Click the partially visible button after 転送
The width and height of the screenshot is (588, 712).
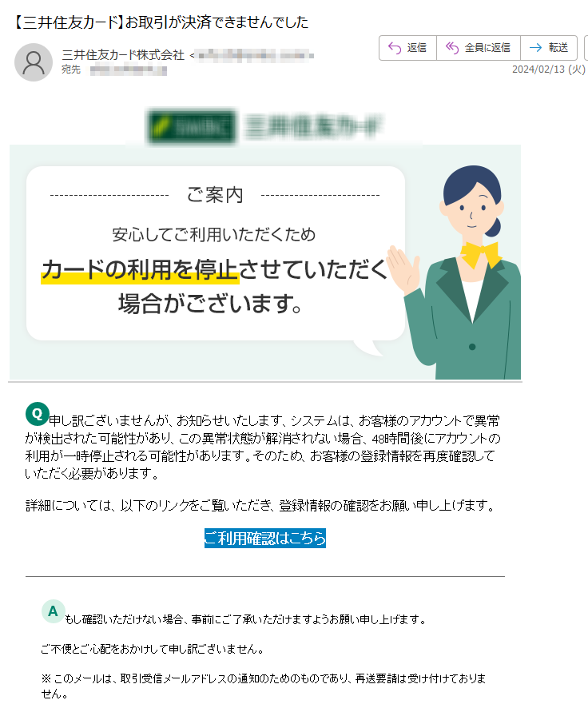586,48
